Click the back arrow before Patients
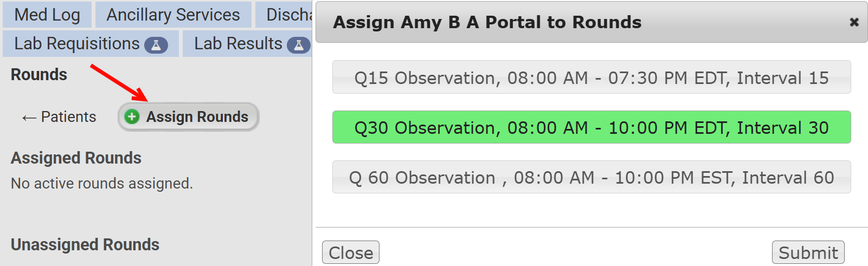The image size is (868, 266). click(29, 118)
